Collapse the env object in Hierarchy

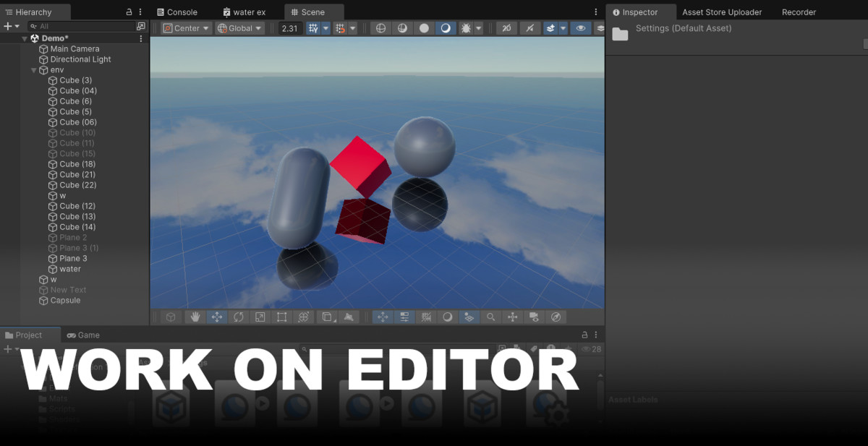coord(34,70)
